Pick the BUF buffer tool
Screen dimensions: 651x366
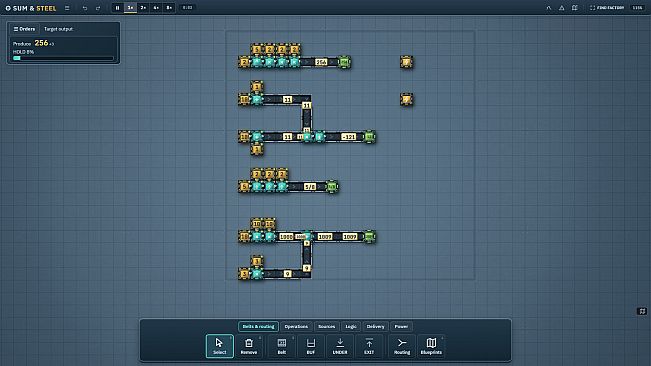(311, 346)
